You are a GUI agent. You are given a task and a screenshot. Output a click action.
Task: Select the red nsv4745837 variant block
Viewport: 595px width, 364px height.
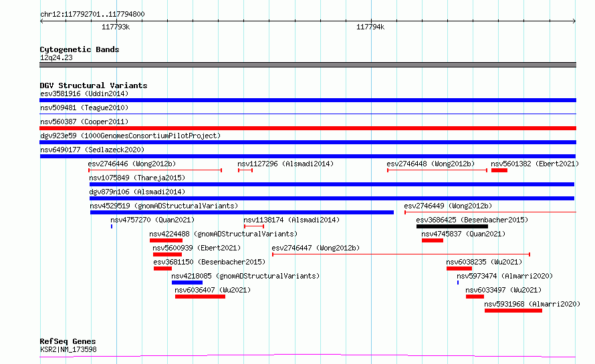tap(432, 240)
